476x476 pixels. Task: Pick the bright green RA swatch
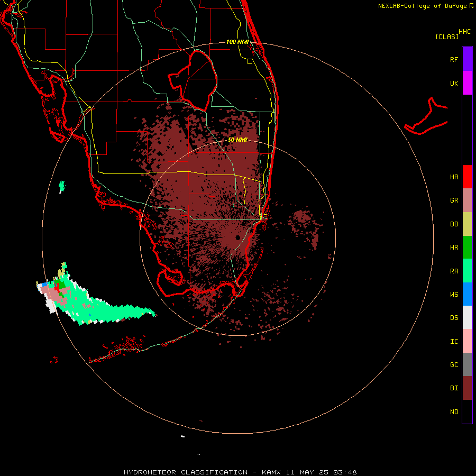pyautogui.click(x=467, y=271)
